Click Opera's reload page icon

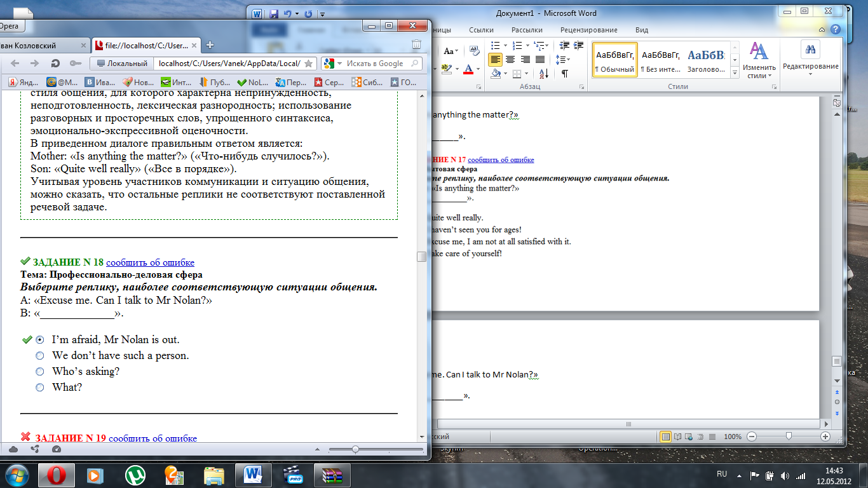55,63
